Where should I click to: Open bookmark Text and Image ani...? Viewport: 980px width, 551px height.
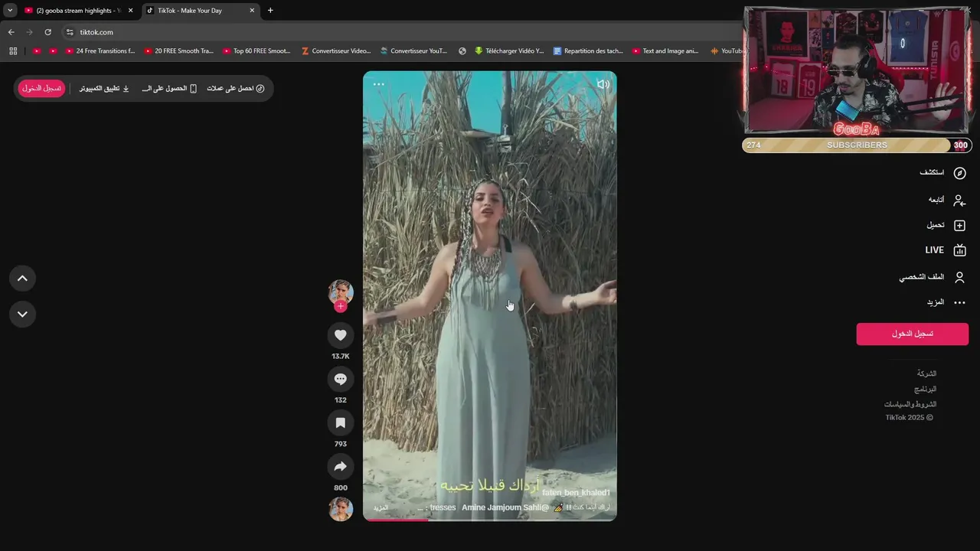coord(665,51)
